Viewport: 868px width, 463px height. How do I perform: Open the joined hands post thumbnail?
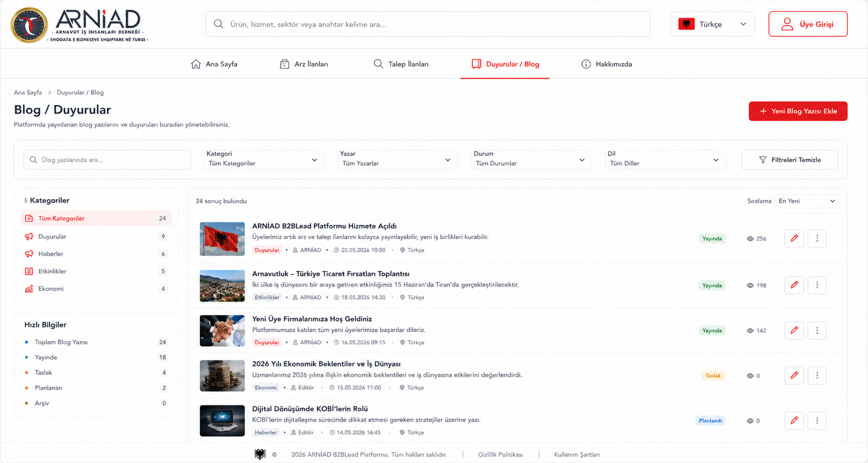pyautogui.click(x=222, y=331)
